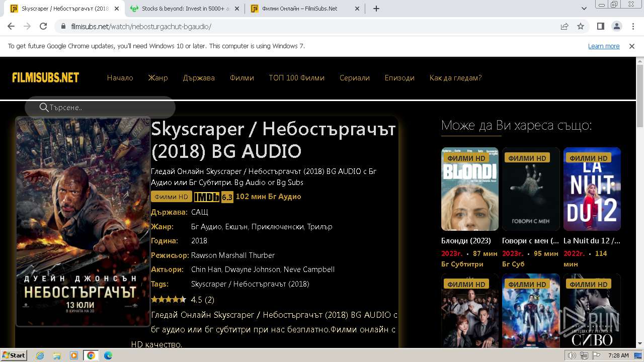Click the Филми HD category badge
Image resolution: width=644 pixels, height=362 pixels.
coord(171,197)
